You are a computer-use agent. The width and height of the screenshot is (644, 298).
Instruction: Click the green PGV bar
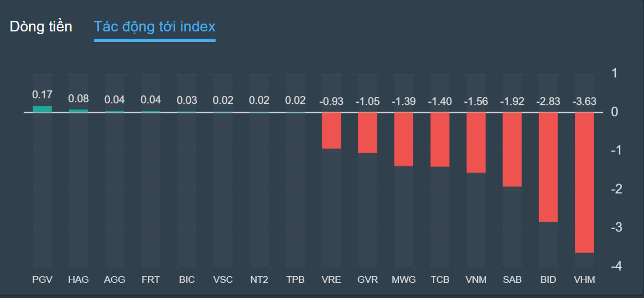[x=42, y=109]
